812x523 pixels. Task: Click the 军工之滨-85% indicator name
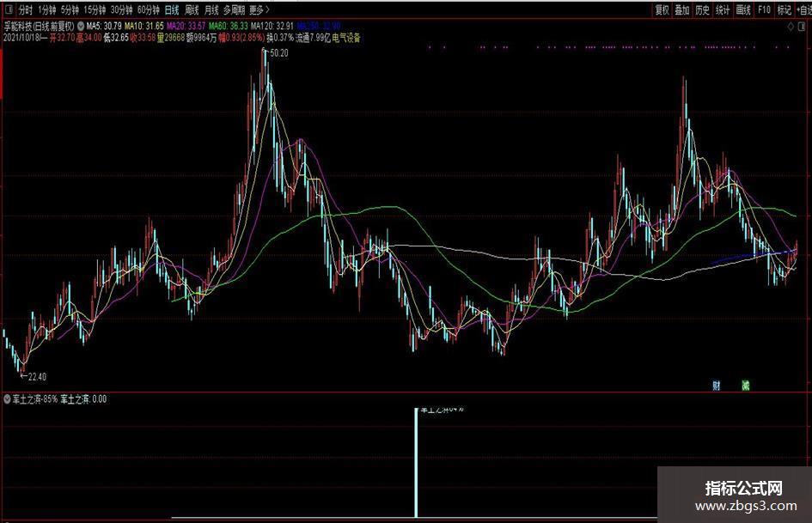coord(34,399)
